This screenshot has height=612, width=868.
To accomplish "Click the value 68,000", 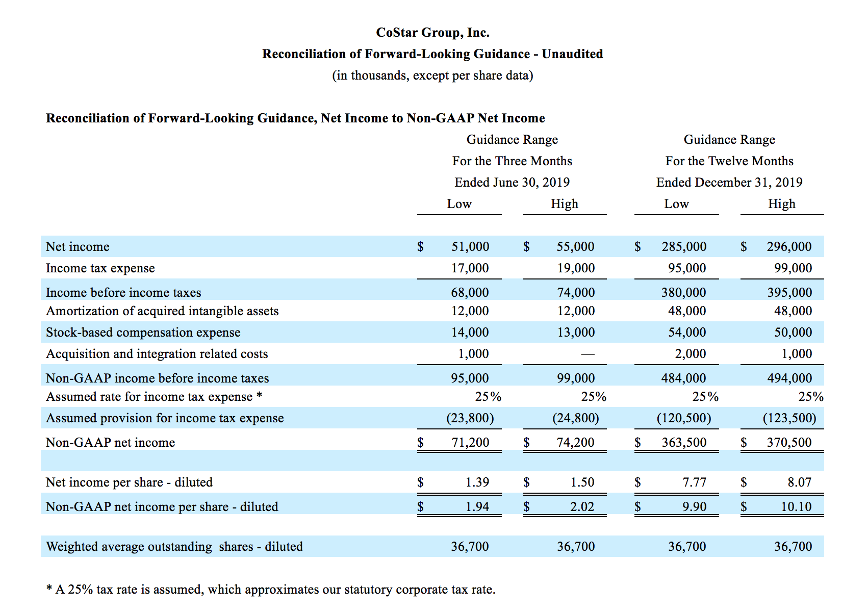I will (x=470, y=293).
